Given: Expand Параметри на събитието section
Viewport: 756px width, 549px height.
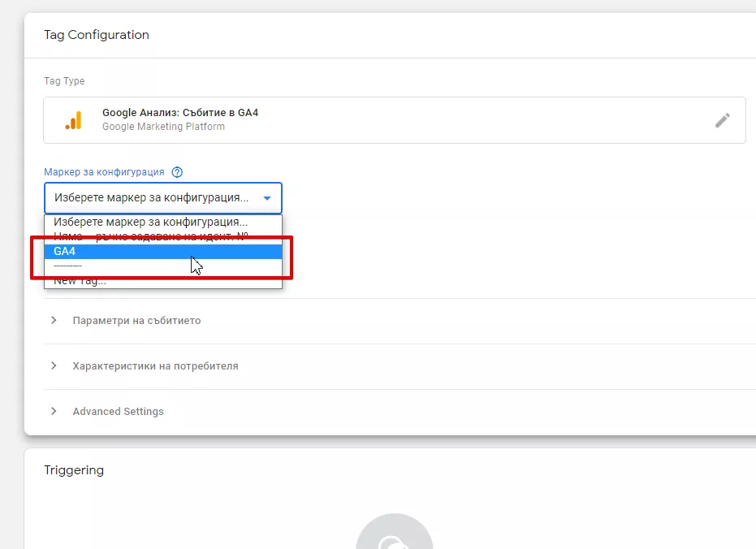Looking at the screenshot, I should tap(136, 321).
